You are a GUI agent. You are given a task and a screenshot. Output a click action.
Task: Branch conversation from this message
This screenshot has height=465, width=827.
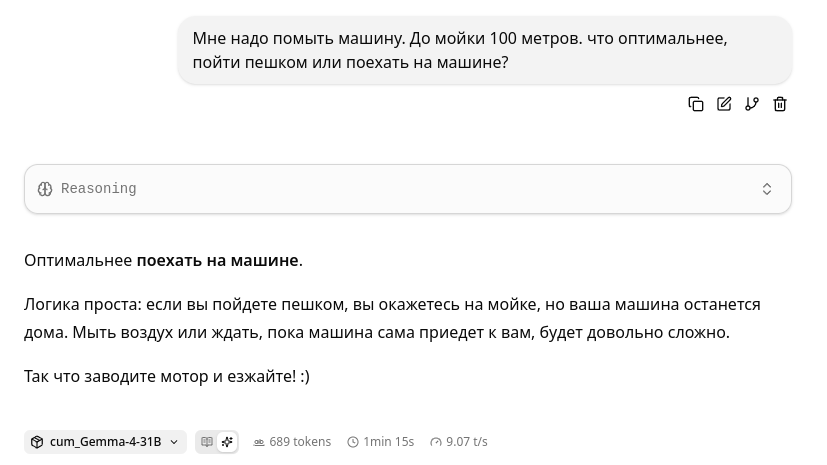[x=752, y=104]
